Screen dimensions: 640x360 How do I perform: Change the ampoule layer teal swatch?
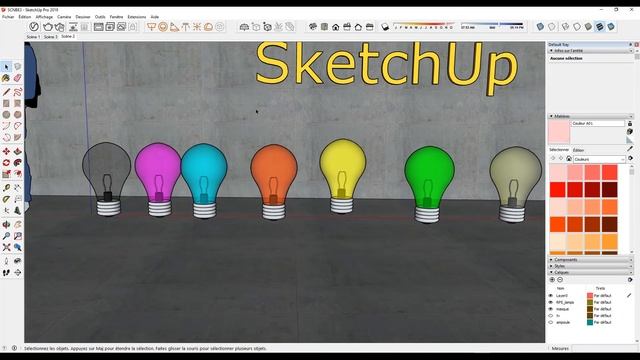pos(590,322)
